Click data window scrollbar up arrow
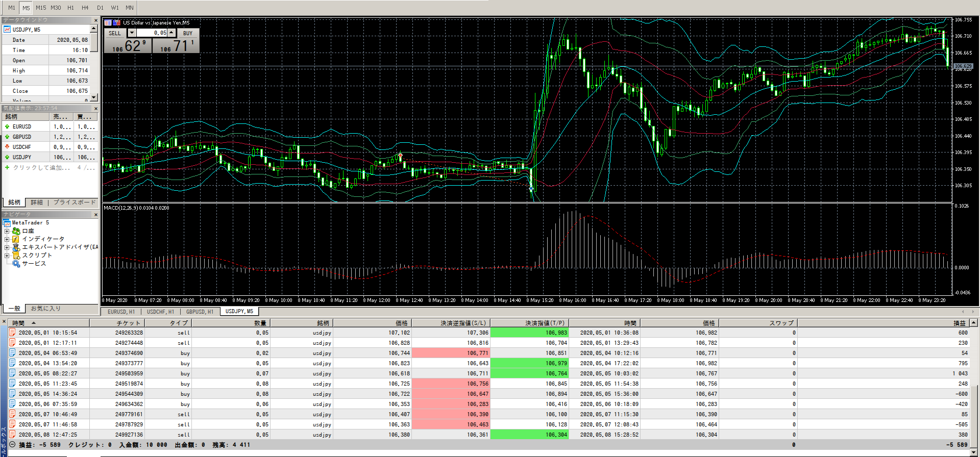980x457 pixels. (x=94, y=29)
